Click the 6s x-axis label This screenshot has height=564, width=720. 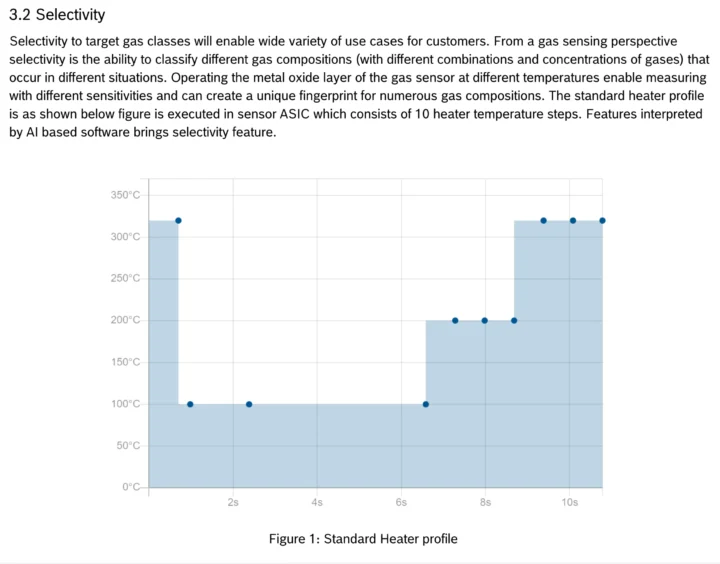point(401,502)
